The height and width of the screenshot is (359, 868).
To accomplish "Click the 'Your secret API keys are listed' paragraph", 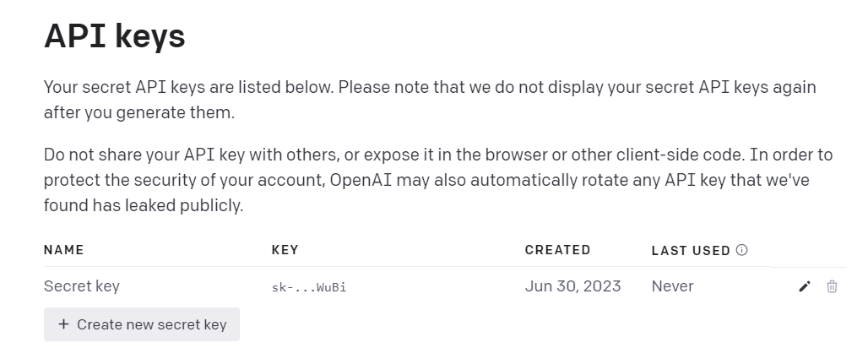I will tap(429, 87).
